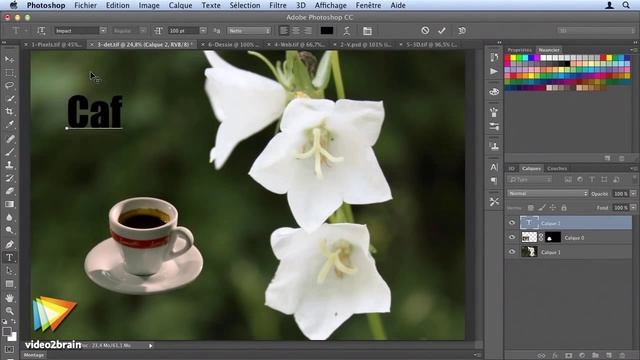Switch to the Couches tab
640x360 pixels.
coord(557,168)
